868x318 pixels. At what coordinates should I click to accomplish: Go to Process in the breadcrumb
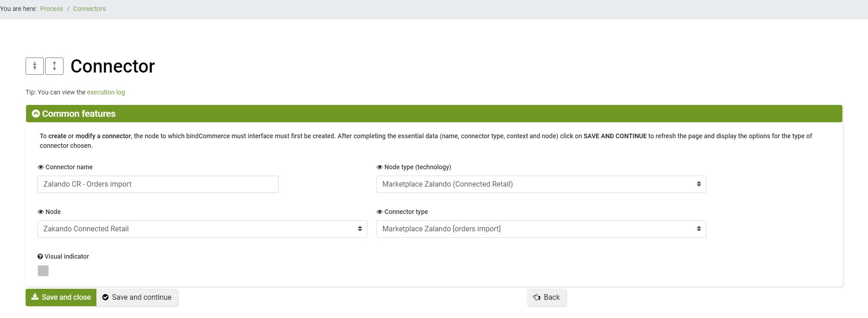coord(52,9)
